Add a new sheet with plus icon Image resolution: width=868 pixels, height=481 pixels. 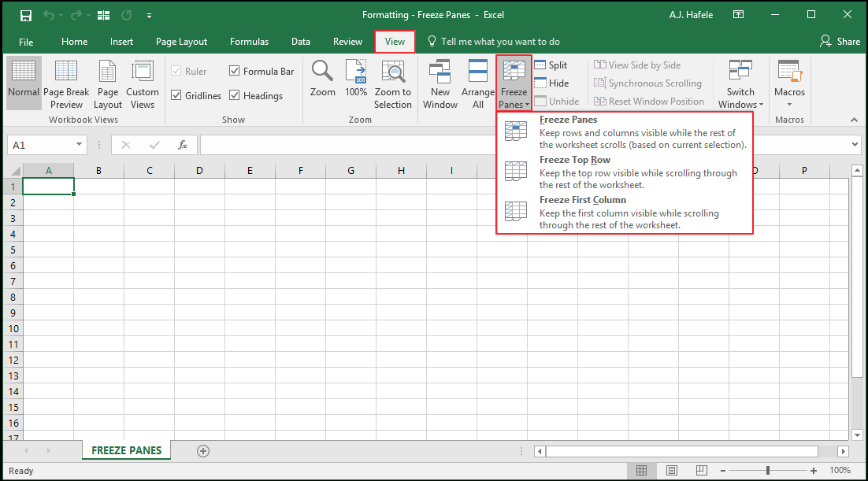[203, 451]
